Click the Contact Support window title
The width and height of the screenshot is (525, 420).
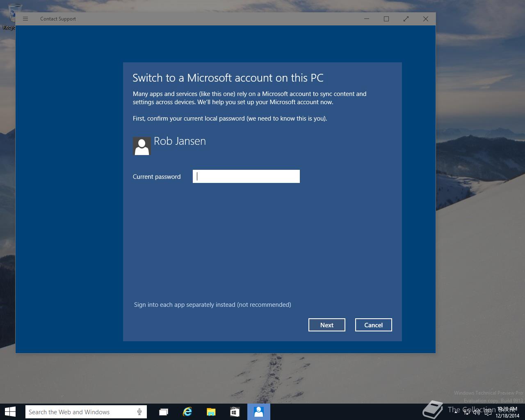pos(58,19)
